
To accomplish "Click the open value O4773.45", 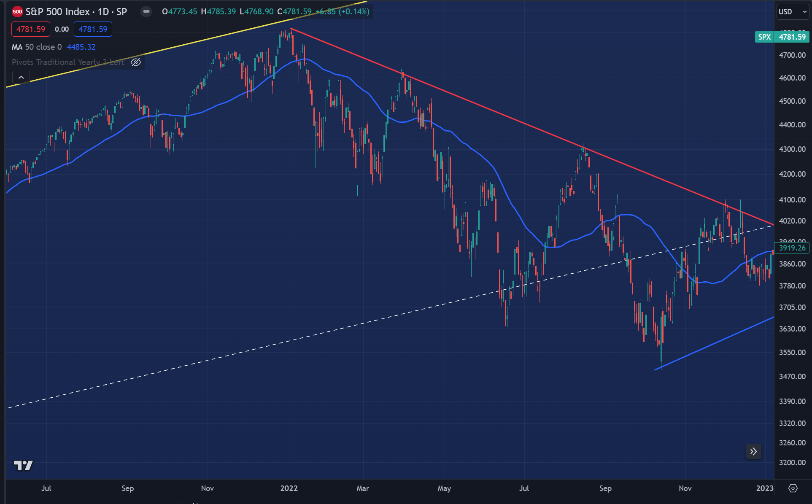I will click(180, 12).
